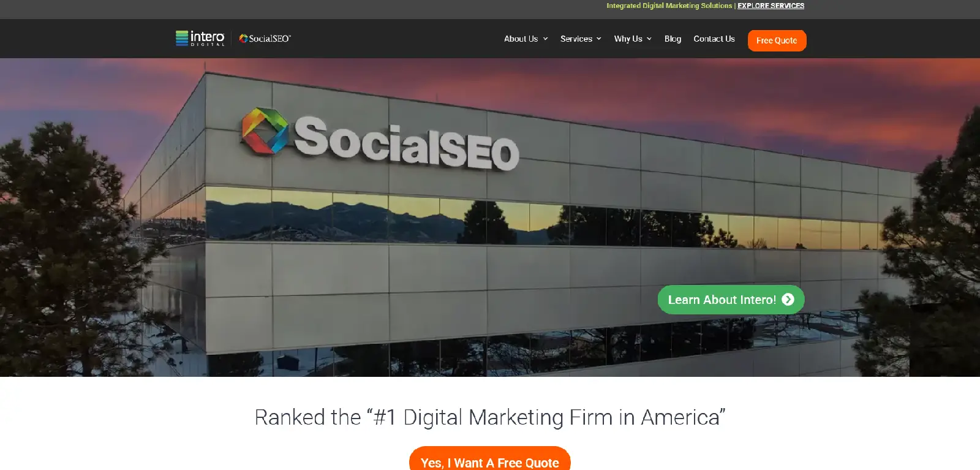Click the colorful SocialSEO building emblem
This screenshot has height=470, width=980.
pos(265,131)
